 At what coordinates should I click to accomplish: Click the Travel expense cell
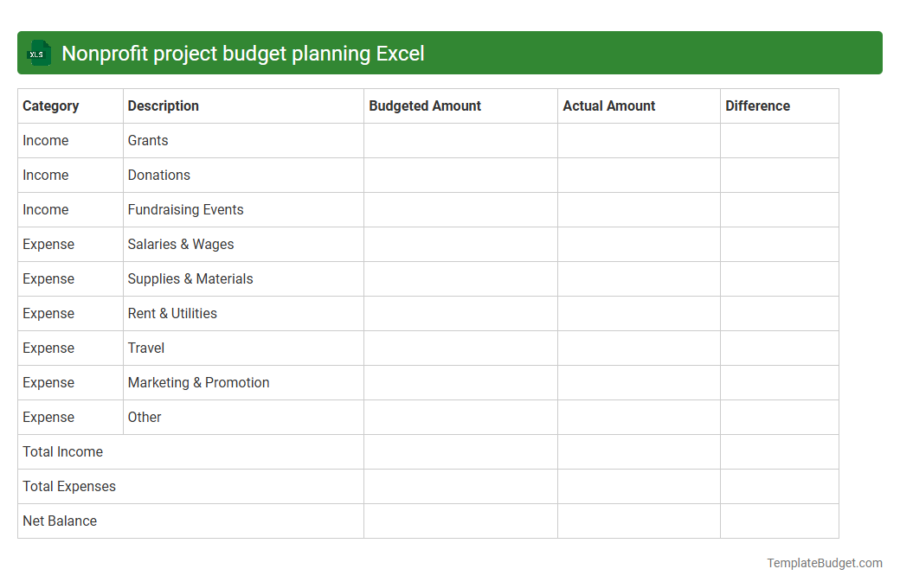tap(146, 348)
